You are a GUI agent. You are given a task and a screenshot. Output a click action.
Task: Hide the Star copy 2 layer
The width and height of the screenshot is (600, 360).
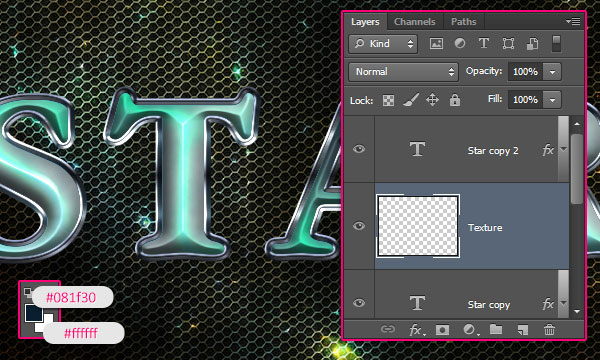point(359,149)
